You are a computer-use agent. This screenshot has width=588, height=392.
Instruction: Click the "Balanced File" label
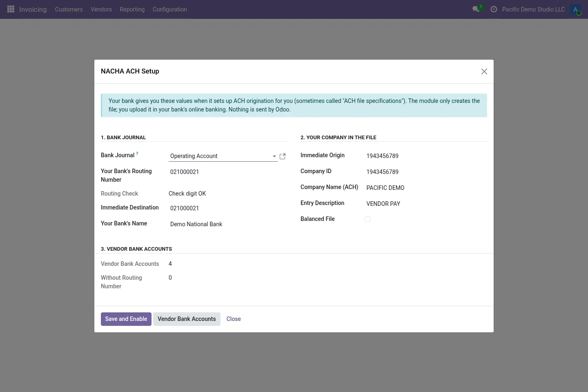318,219
